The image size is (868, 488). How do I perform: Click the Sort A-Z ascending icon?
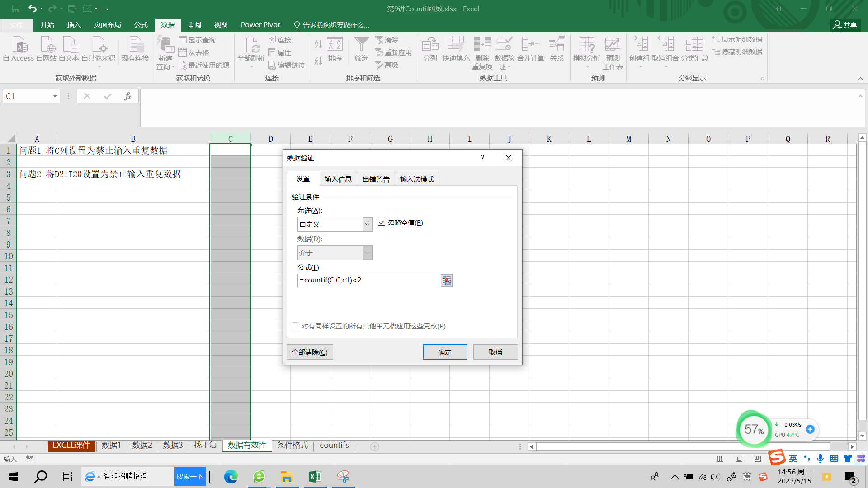318,44
